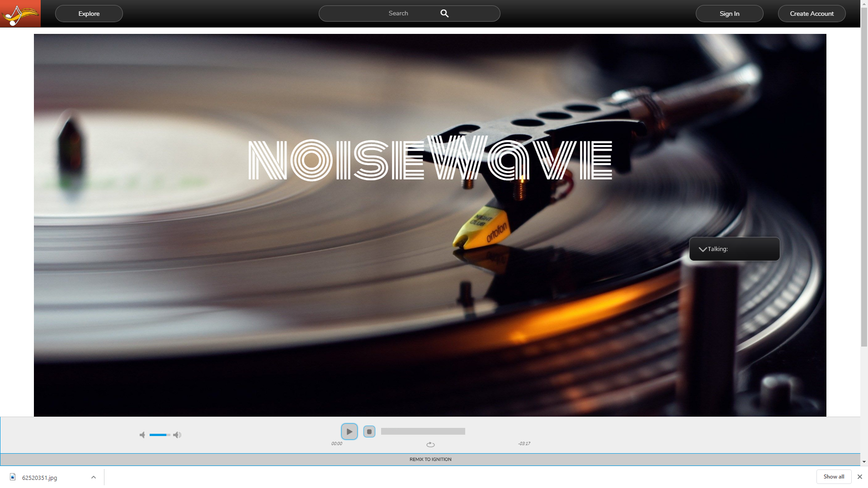Click the elapsed time 00:00 label
The width and height of the screenshot is (868, 488).
(336, 444)
